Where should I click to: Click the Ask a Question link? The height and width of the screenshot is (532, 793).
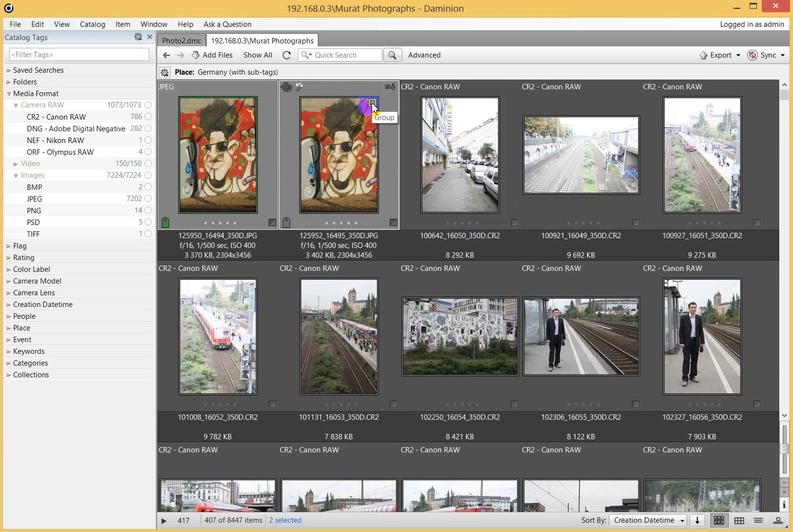[227, 24]
